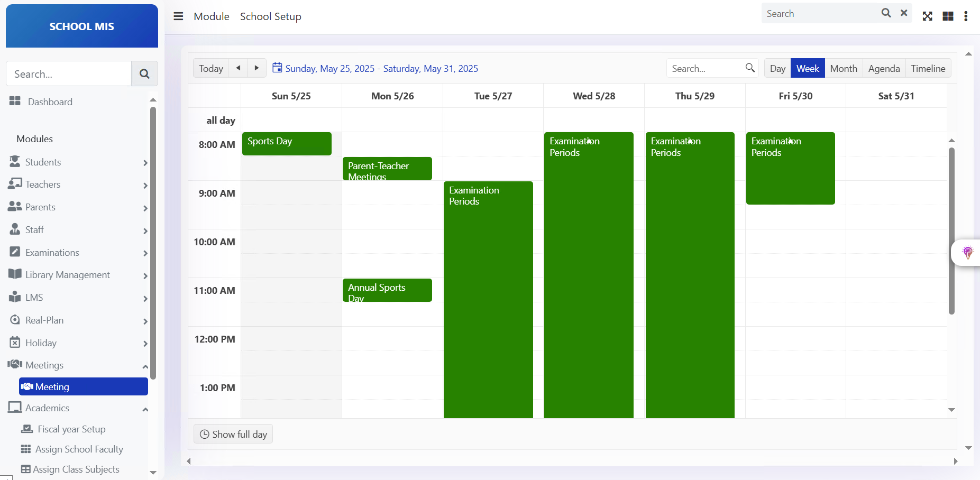980x480 pixels.
Task: Open the Sports Day event
Action: [287, 144]
